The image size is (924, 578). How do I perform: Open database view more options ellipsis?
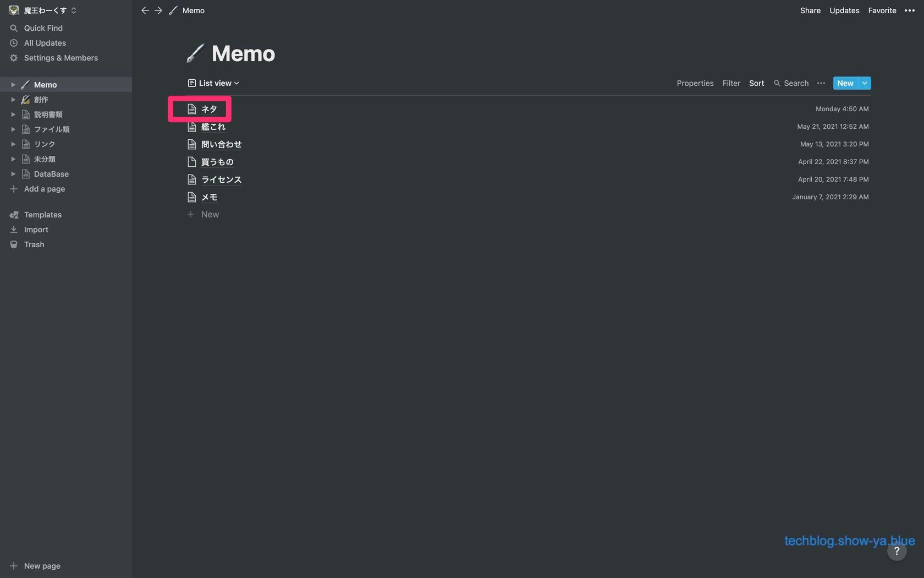(821, 83)
